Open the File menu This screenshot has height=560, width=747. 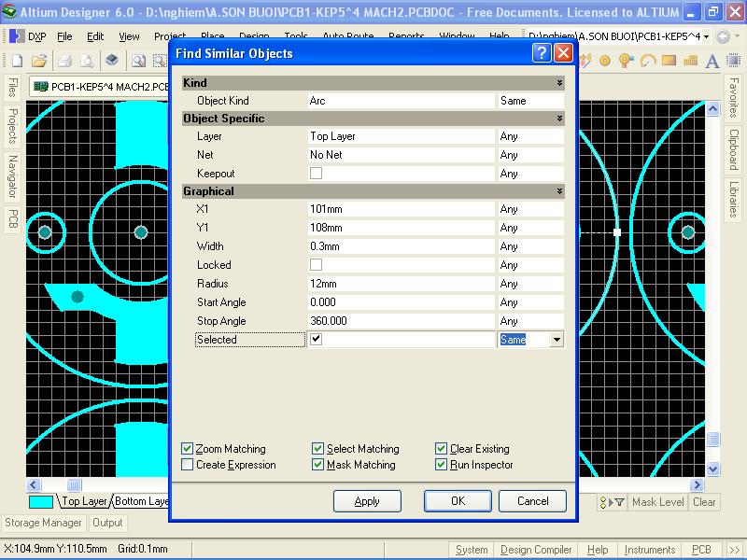(x=64, y=36)
